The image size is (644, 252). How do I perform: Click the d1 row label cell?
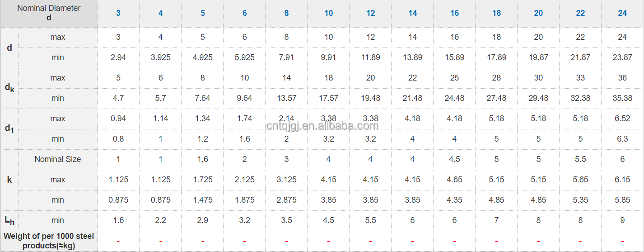click(9, 129)
